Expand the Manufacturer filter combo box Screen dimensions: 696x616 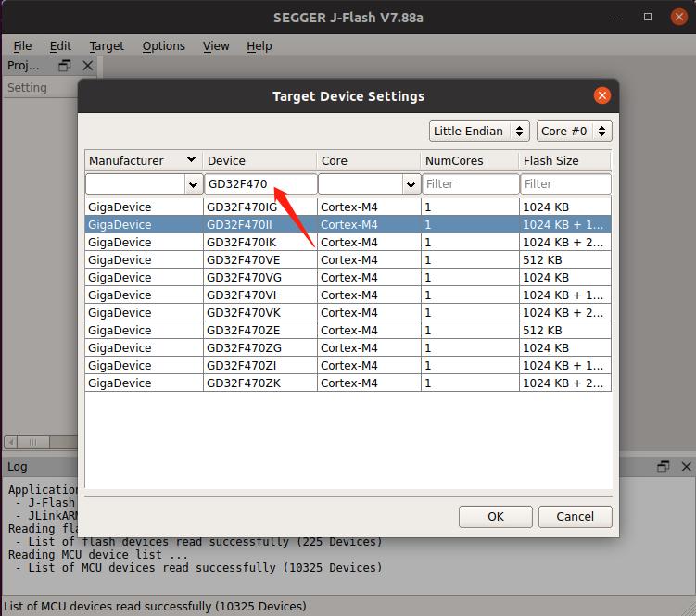[193, 184]
